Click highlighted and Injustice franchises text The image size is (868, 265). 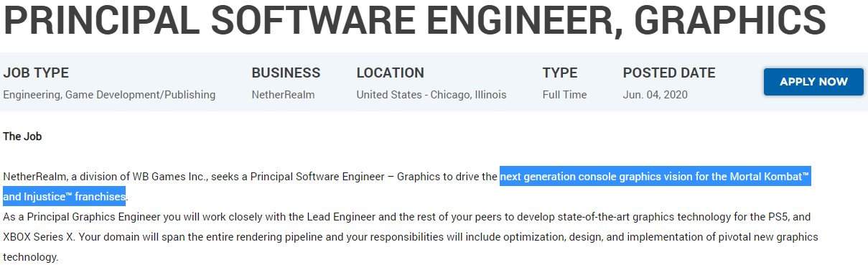65,195
